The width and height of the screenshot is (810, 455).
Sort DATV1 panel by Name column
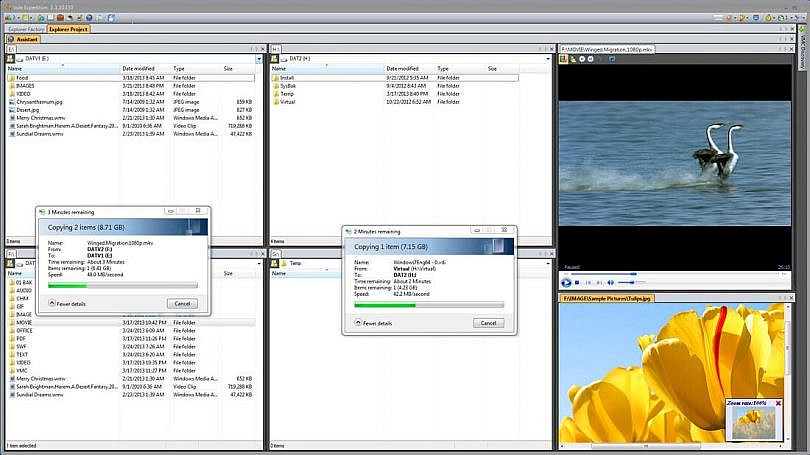pyautogui.click(x=62, y=69)
